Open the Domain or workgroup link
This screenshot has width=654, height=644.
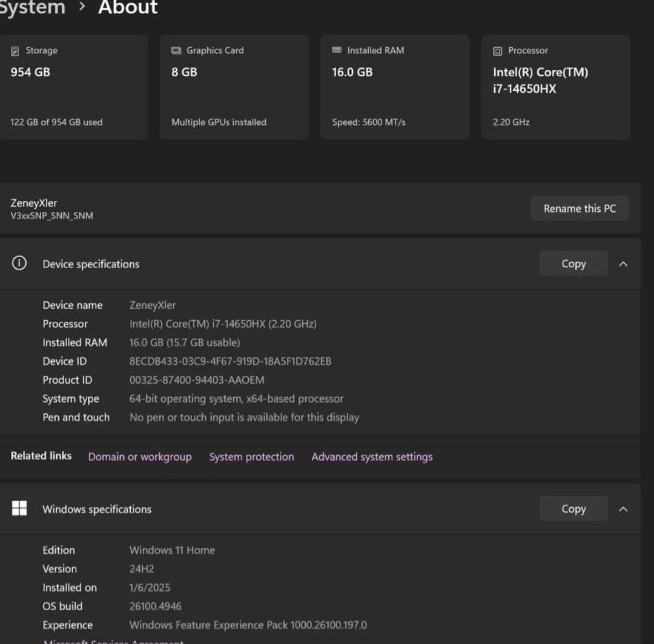pos(140,457)
